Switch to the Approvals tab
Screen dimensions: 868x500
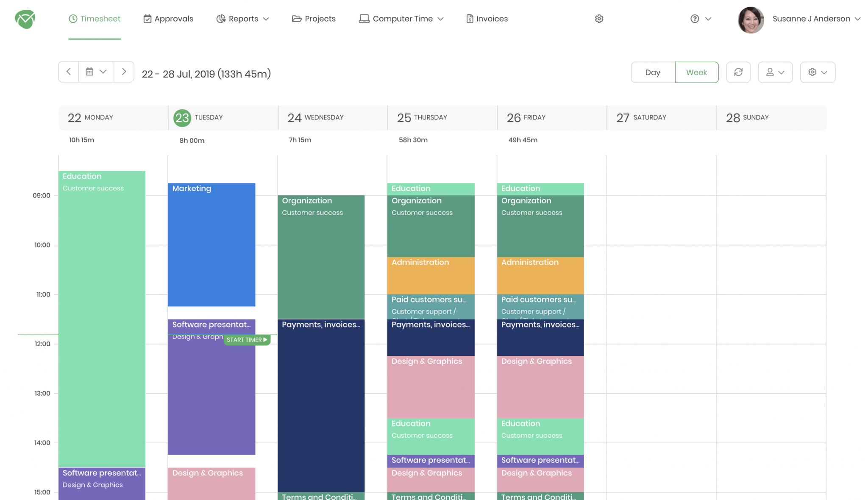[174, 18]
